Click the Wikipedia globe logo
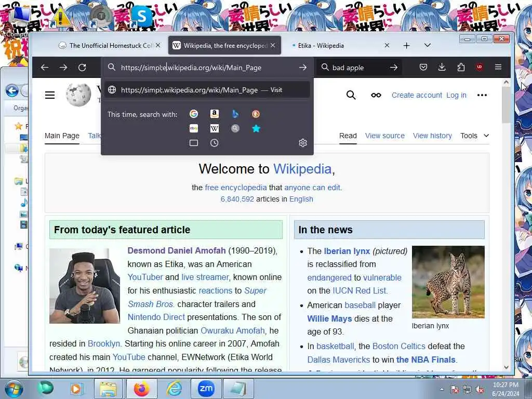The width and height of the screenshot is (532, 399). click(78, 95)
